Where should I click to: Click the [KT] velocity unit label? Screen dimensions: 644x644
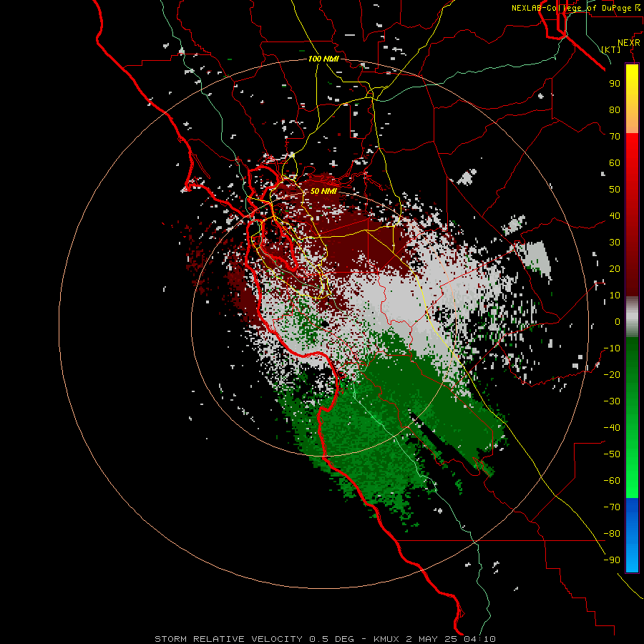[x=611, y=49]
